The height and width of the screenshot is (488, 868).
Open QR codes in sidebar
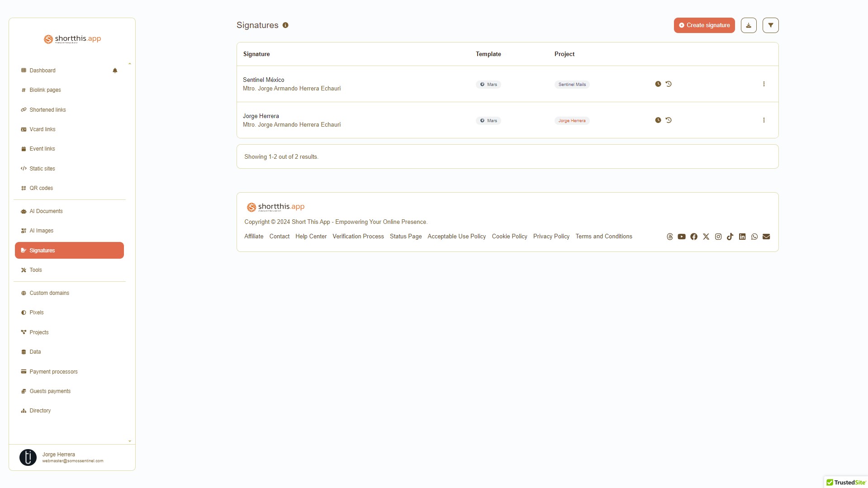click(x=41, y=188)
